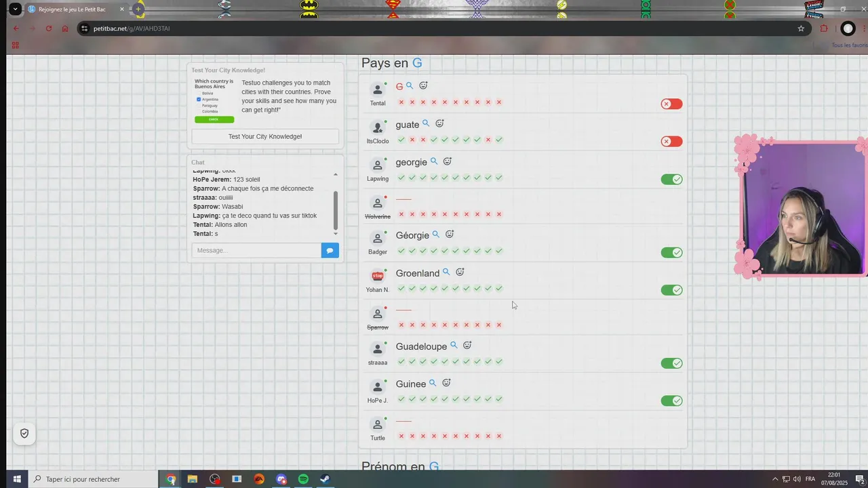
Task: Open the Windows Start menu
Action: 17,479
